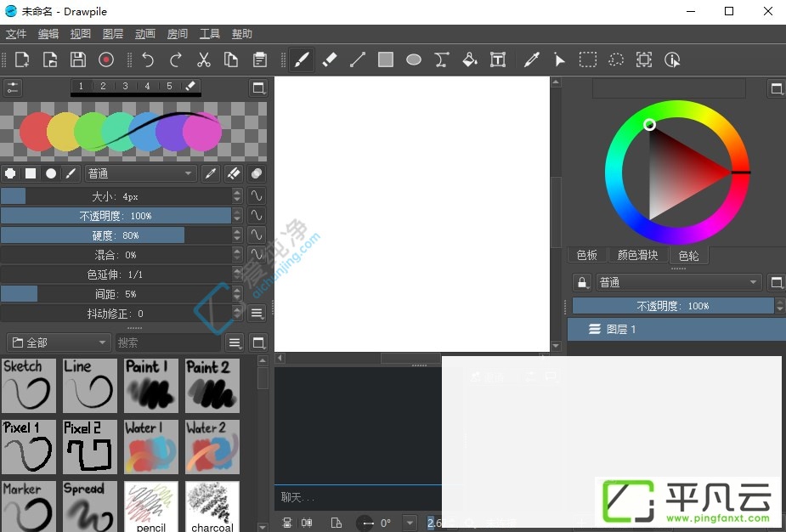The height and width of the screenshot is (532, 786).
Task: Click the open file toolbar icon
Action: (x=49, y=59)
